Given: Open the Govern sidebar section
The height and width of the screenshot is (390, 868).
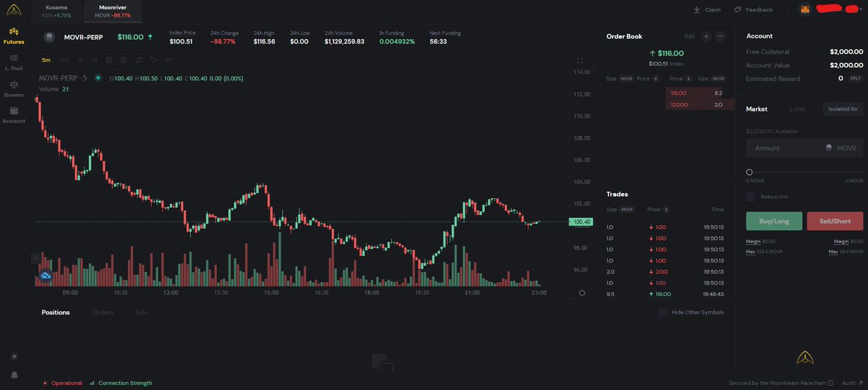Looking at the screenshot, I should click(14, 89).
